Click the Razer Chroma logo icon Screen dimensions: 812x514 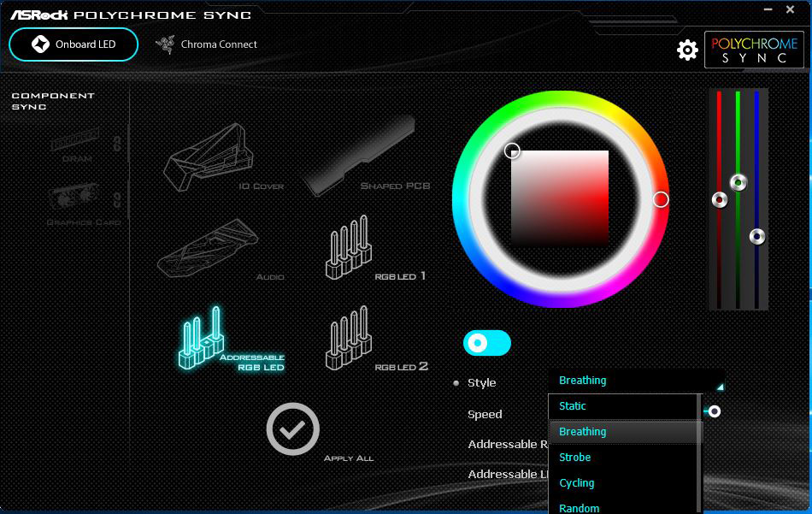(165, 44)
